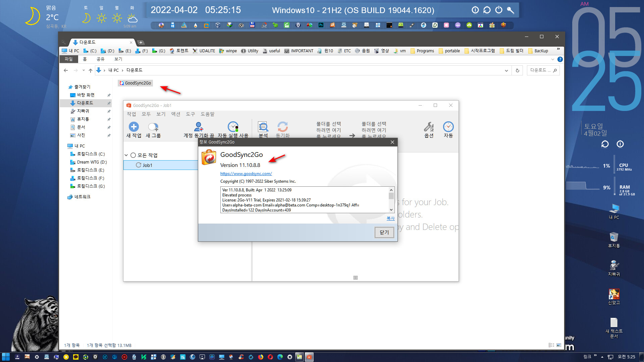Expand the links bar overflow chevron
The width and height of the screenshot is (644, 362).
558,49
